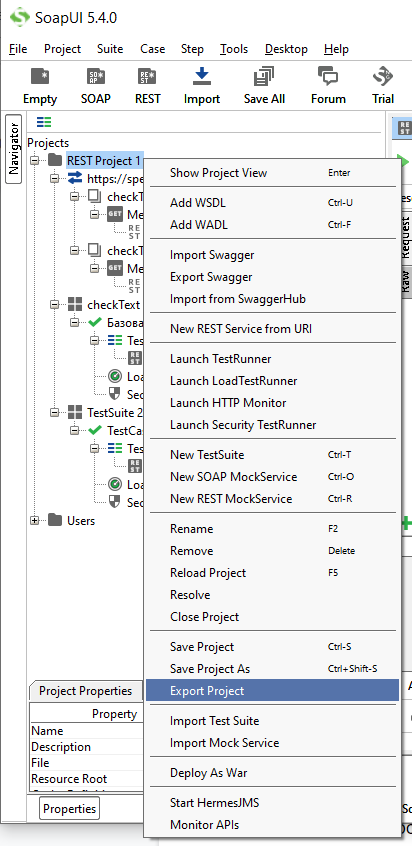
Task: Click the navigator list-mode icon above Projects
Action: point(44,122)
